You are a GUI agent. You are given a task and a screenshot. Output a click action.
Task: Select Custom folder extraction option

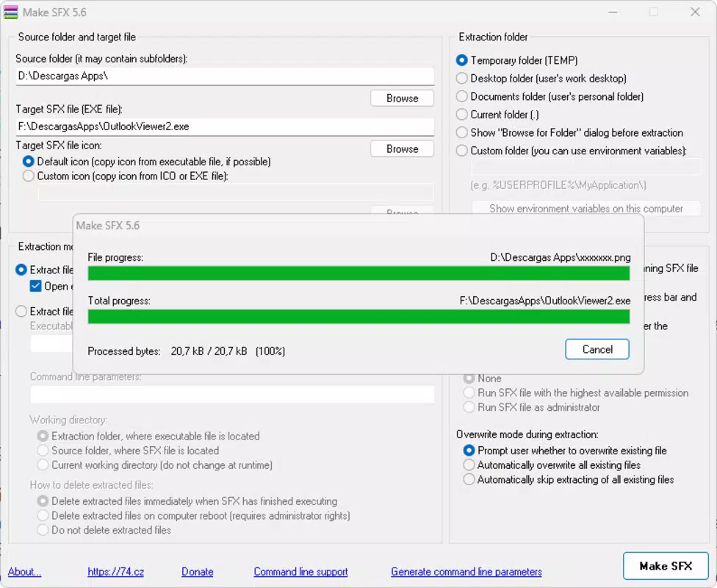pos(571,151)
